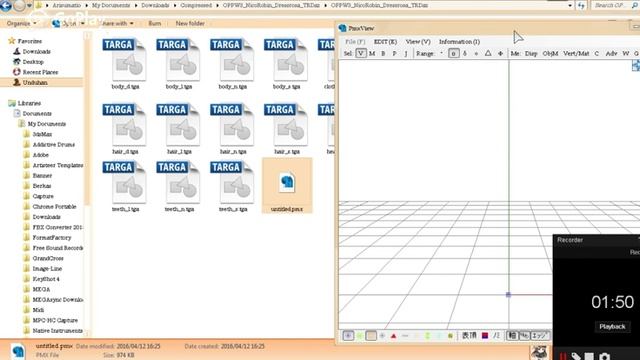Open File (F) menu in PmxView
The width and height of the screenshot is (640, 360).
355,42
